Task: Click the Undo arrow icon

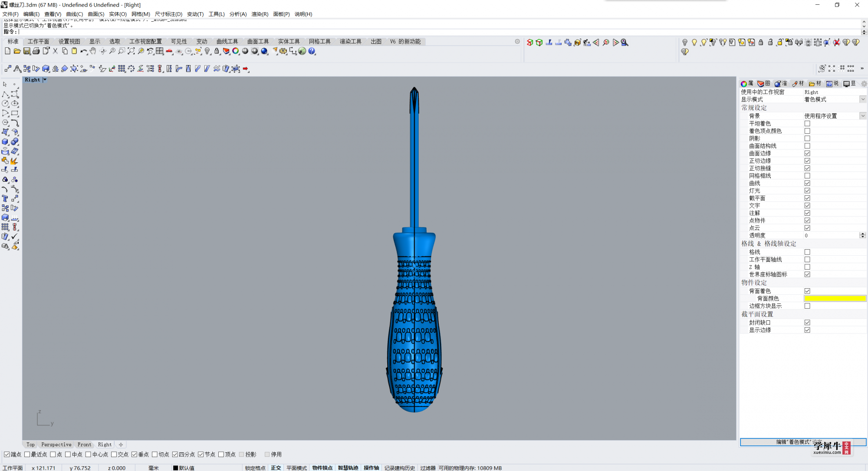Action: (83, 51)
